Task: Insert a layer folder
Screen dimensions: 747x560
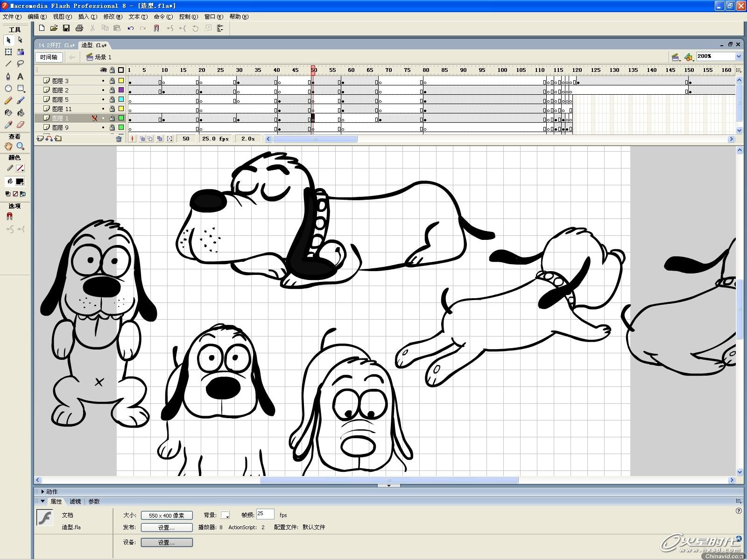Action: (x=58, y=138)
